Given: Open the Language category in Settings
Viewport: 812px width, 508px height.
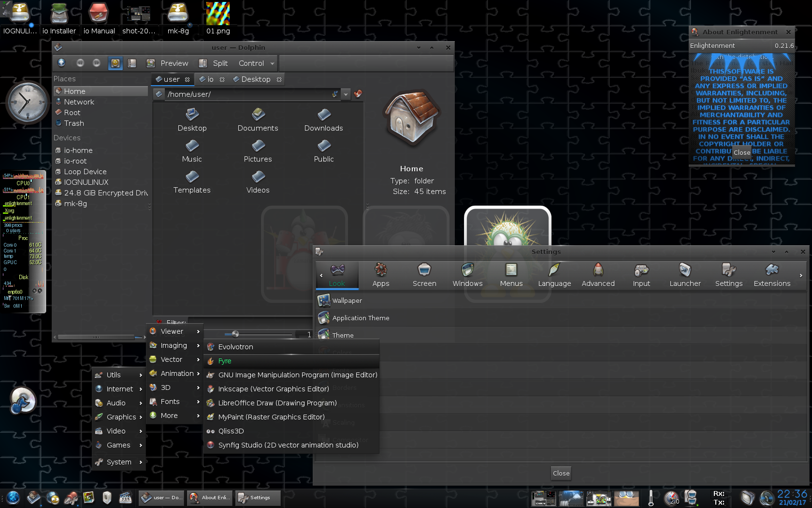Looking at the screenshot, I should (554, 275).
